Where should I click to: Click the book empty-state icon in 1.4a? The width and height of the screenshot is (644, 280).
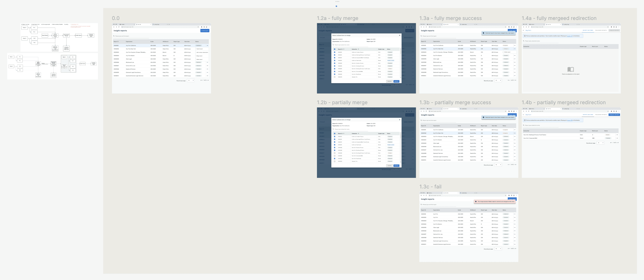point(571,69)
